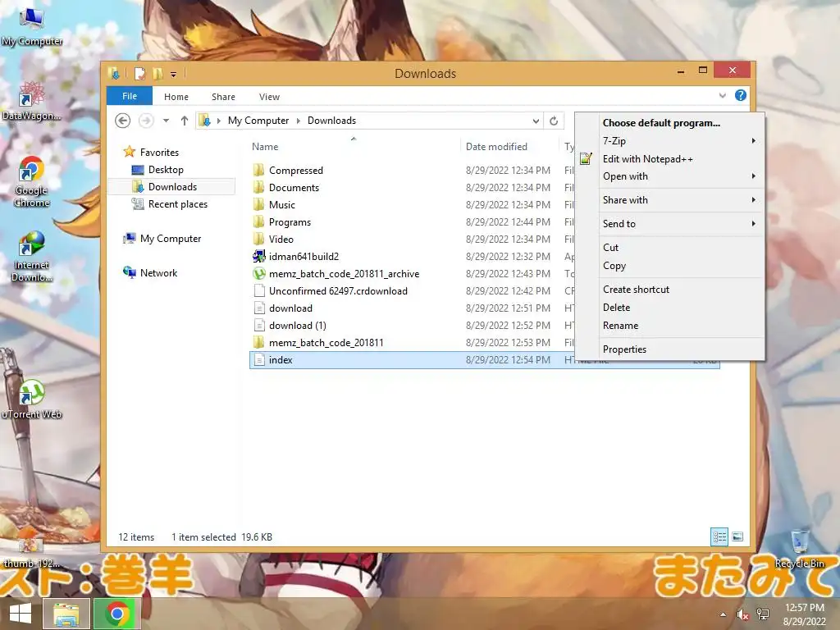Select Downloads in the navigation pane

point(171,187)
